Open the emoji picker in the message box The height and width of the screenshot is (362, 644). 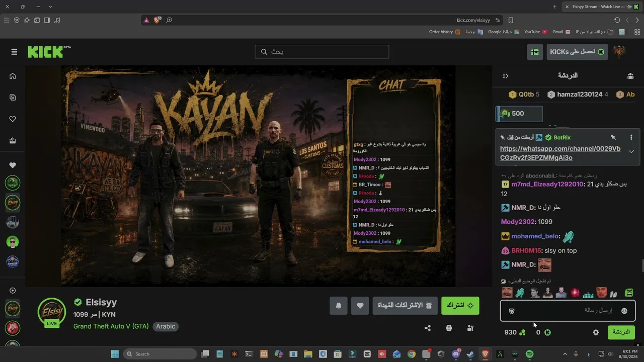pos(624,311)
